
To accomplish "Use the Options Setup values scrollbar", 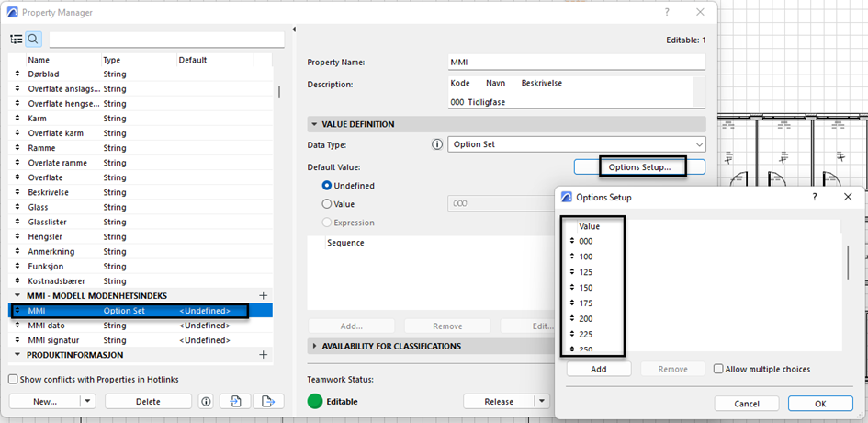I will 847,262.
